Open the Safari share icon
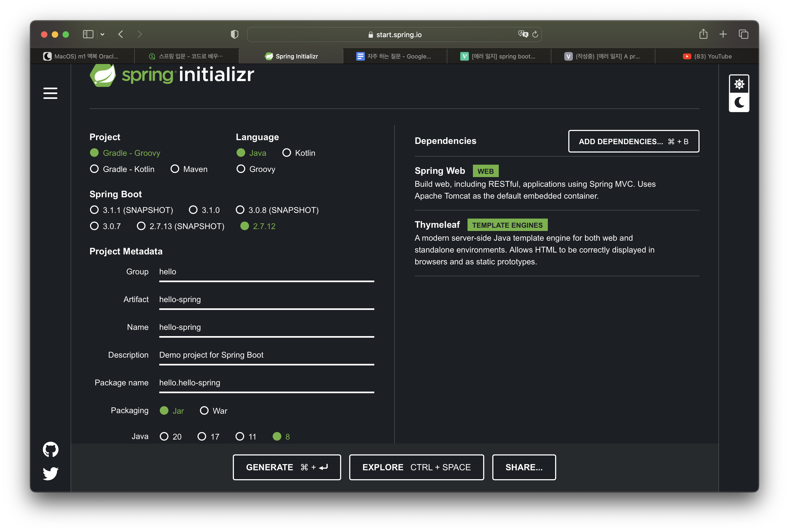The width and height of the screenshot is (789, 532). tap(703, 34)
